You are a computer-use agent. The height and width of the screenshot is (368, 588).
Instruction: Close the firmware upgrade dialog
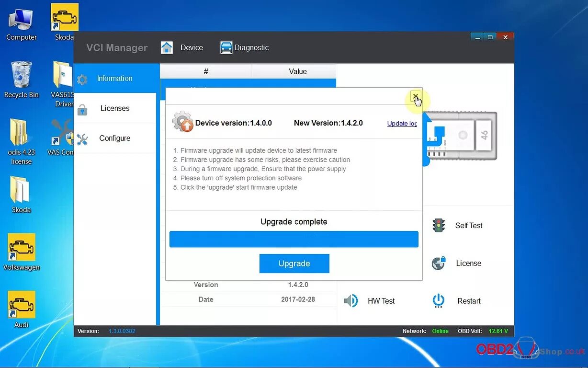416,96
